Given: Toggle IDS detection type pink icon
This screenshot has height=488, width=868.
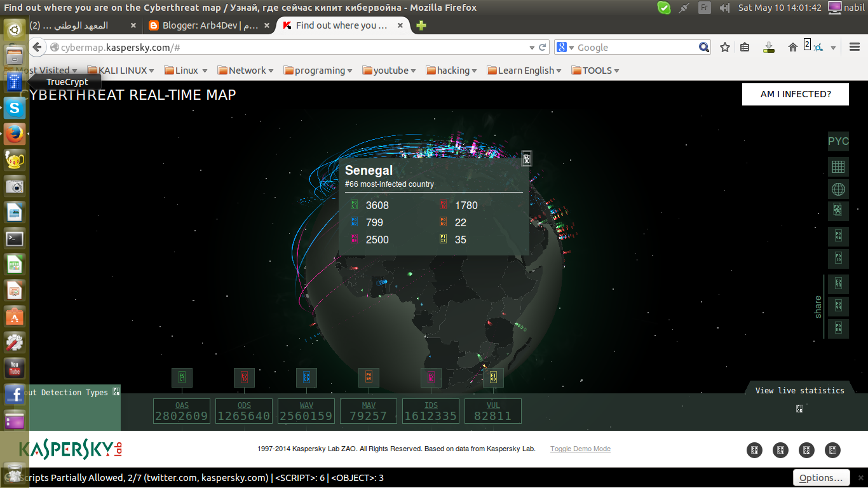Looking at the screenshot, I should click(431, 377).
